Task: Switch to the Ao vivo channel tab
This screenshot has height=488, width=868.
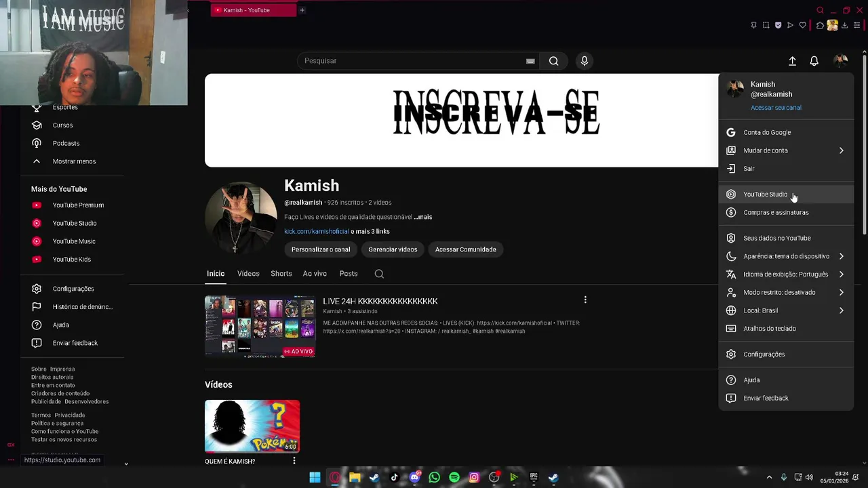Action: point(315,274)
